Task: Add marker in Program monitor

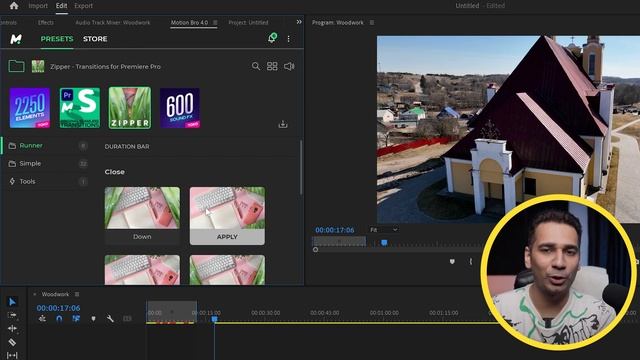Action: [452, 261]
